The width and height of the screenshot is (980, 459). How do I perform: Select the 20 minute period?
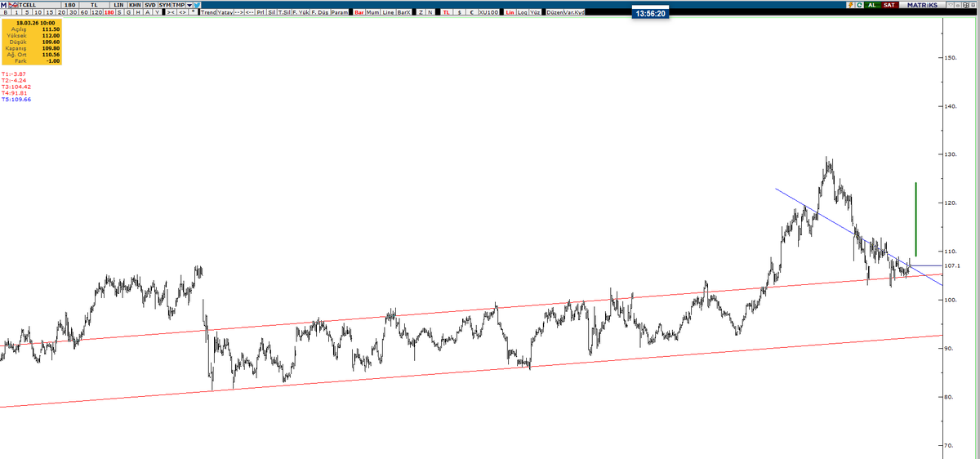click(x=61, y=13)
